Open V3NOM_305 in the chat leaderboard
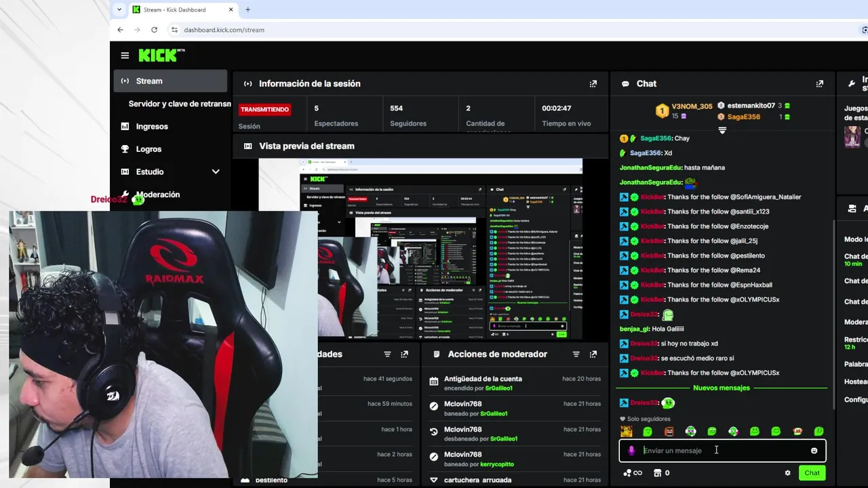 692,106
